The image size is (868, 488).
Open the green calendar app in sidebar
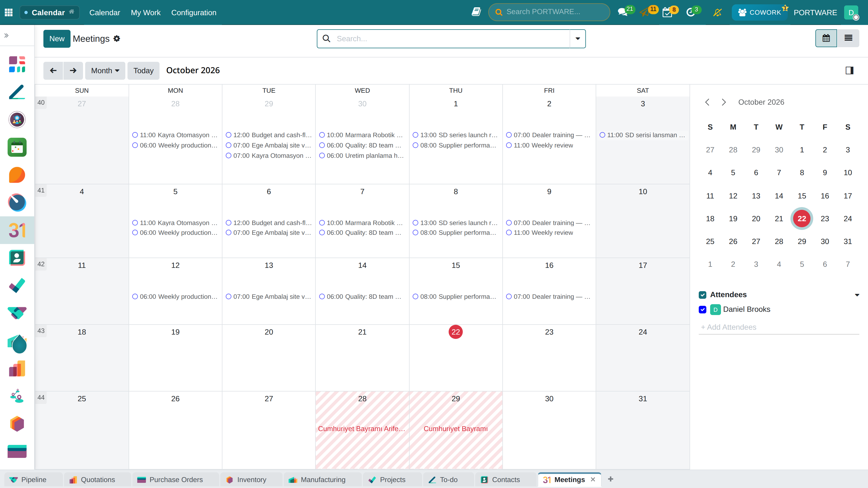coord(17,147)
